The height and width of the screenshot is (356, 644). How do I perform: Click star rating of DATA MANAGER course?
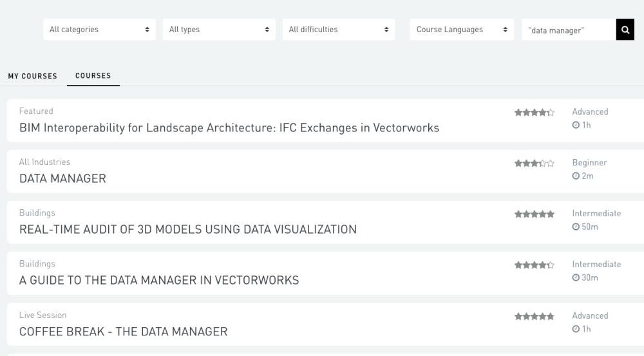tap(534, 164)
